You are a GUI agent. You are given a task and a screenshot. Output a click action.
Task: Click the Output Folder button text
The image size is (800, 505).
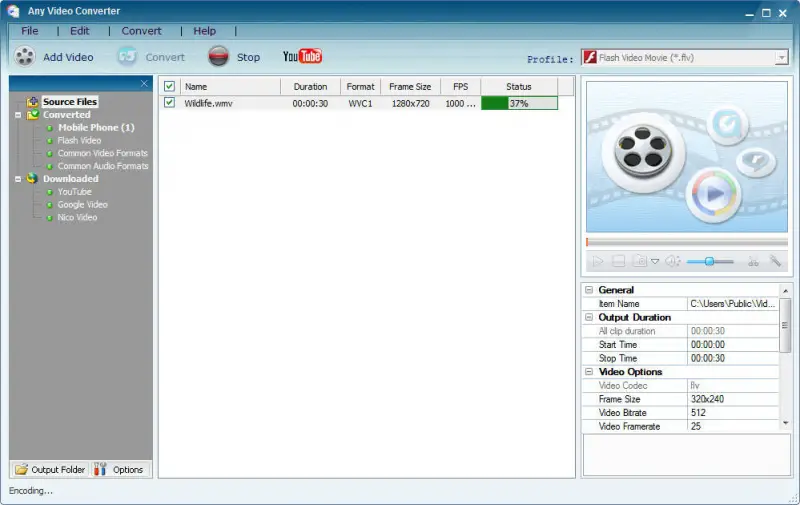point(58,469)
